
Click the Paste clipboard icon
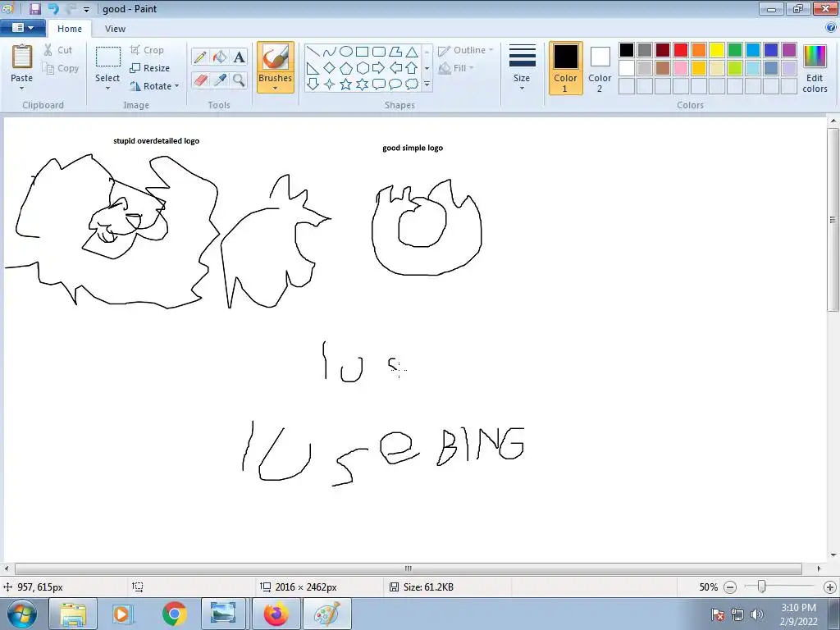pos(22,57)
